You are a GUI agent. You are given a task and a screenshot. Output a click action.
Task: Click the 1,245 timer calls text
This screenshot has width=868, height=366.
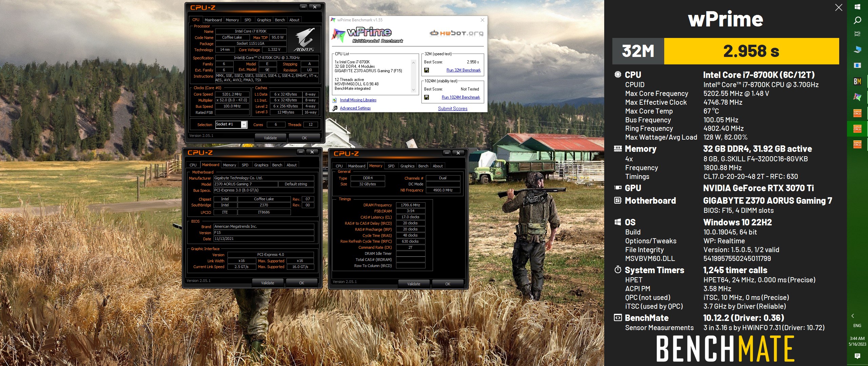coord(735,270)
